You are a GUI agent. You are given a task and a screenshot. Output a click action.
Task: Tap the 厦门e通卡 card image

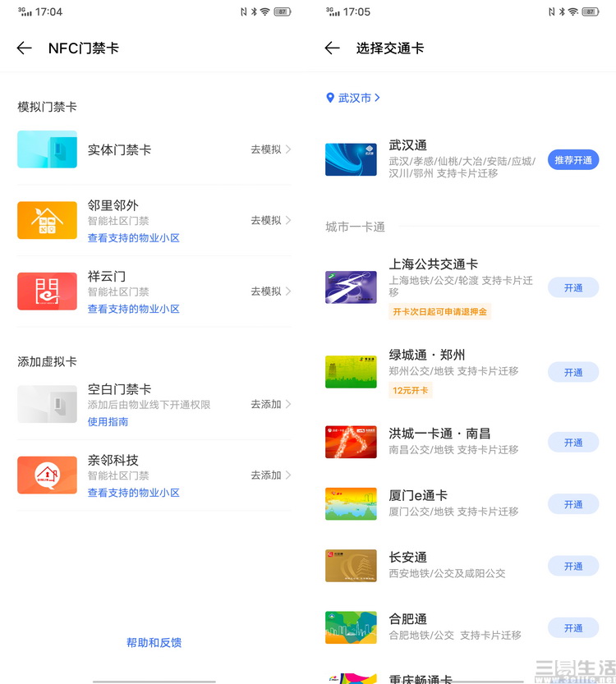(x=351, y=504)
